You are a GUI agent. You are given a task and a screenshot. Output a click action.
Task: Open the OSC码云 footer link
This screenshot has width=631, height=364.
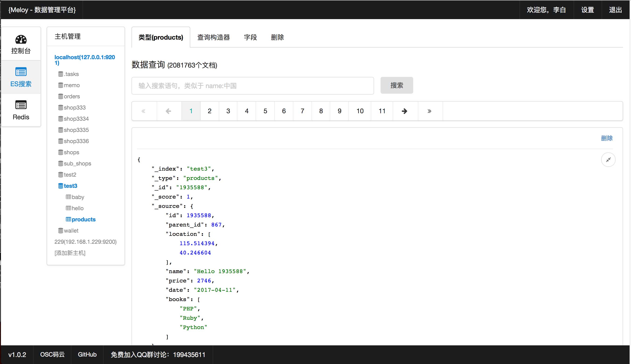pyautogui.click(x=52, y=354)
